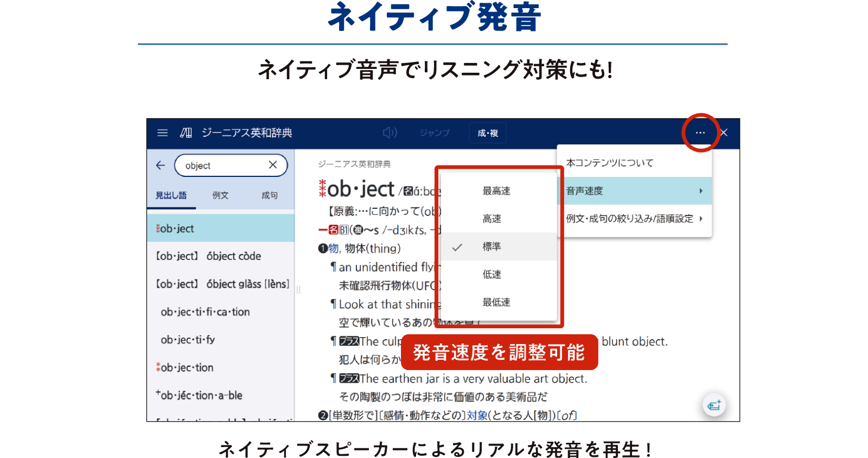The image size is (868, 458).
Task: Open the three-dots more options menu
Action: tap(700, 133)
